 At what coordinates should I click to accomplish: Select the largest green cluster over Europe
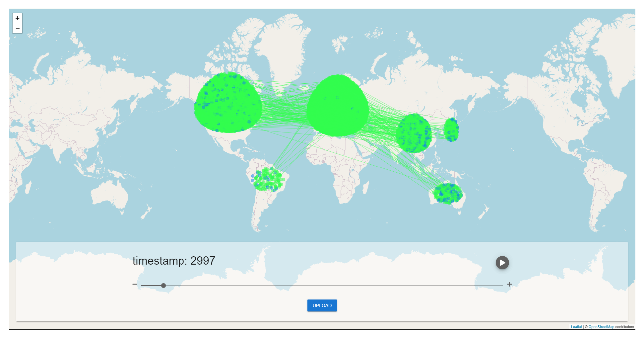(337, 106)
